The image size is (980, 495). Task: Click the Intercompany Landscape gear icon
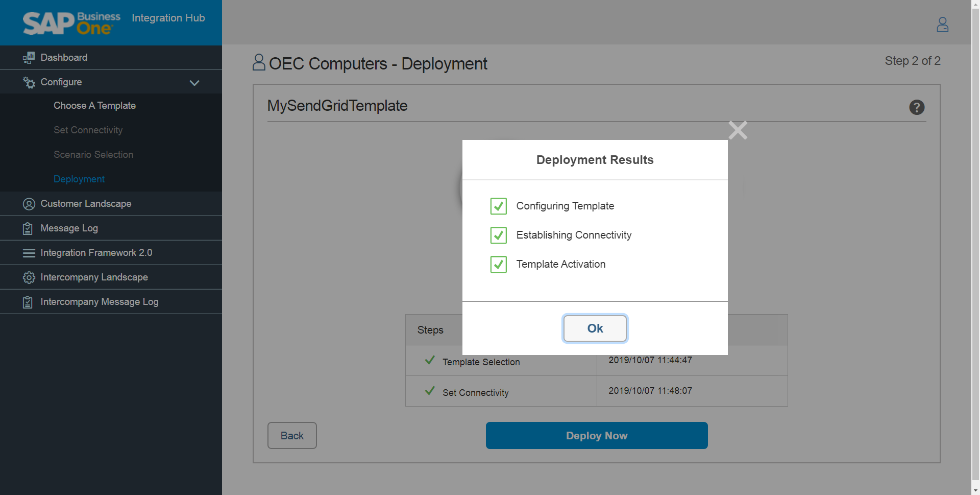click(29, 277)
